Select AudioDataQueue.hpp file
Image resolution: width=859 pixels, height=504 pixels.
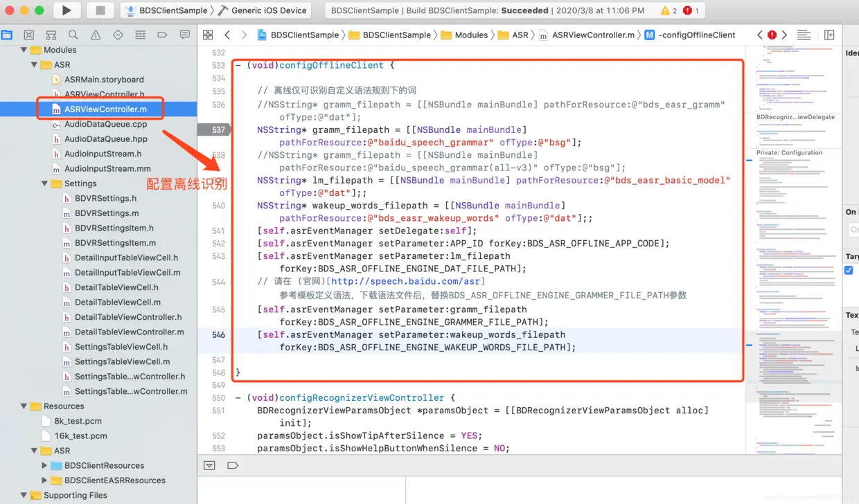[x=105, y=139]
